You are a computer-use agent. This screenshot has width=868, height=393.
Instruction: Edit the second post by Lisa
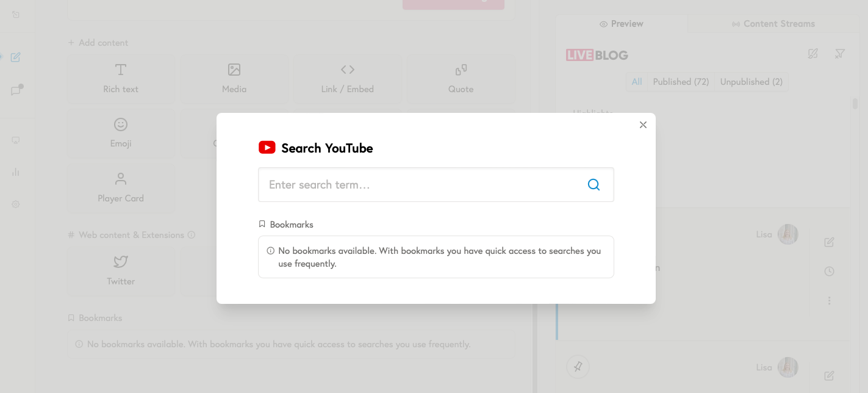pos(829,376)
